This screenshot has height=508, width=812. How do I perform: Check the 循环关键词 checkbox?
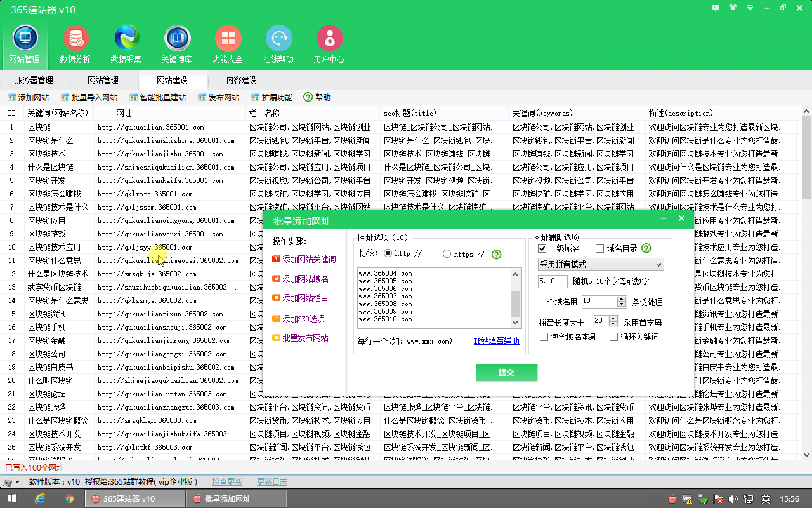[613, 337]
